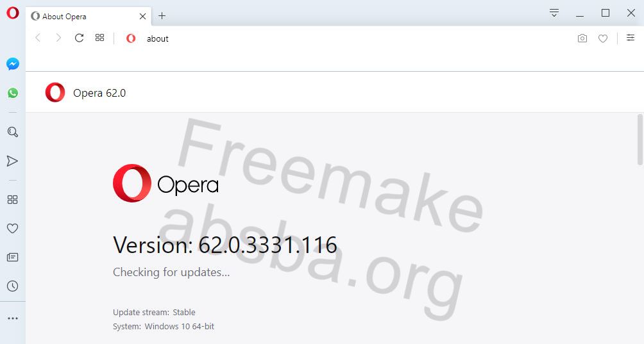Open Bookmarks heart in the sidebar
Viewport: 644px width, 344px height.
pos(13,229)
